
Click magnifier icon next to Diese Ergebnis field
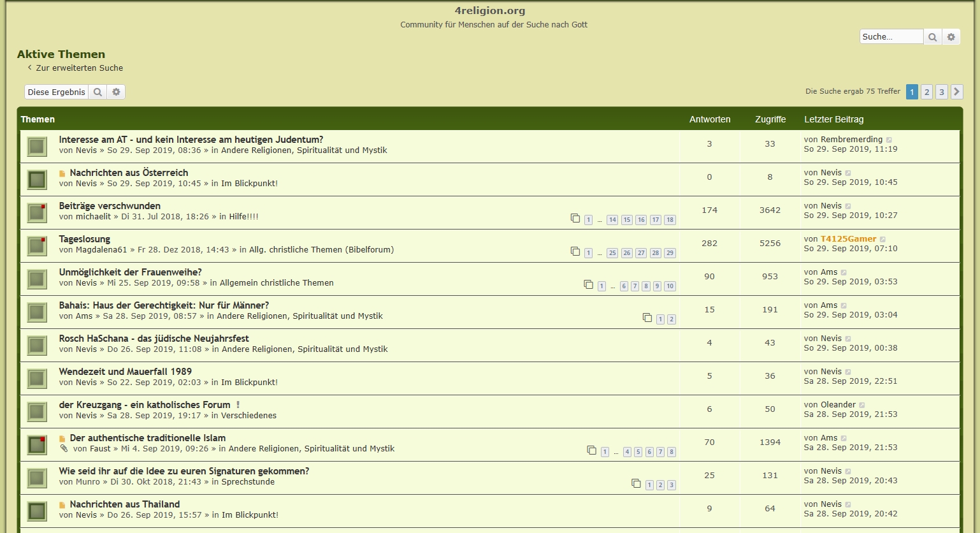[x=97, y=92]
